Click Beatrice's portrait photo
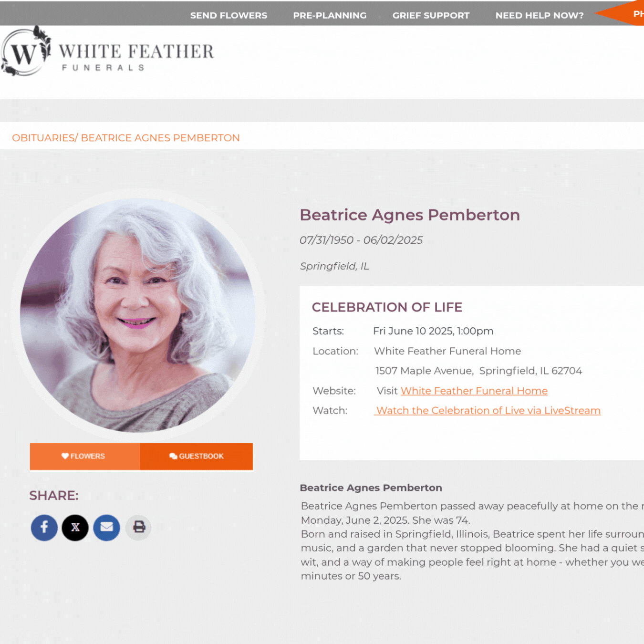 coord(137,315)
